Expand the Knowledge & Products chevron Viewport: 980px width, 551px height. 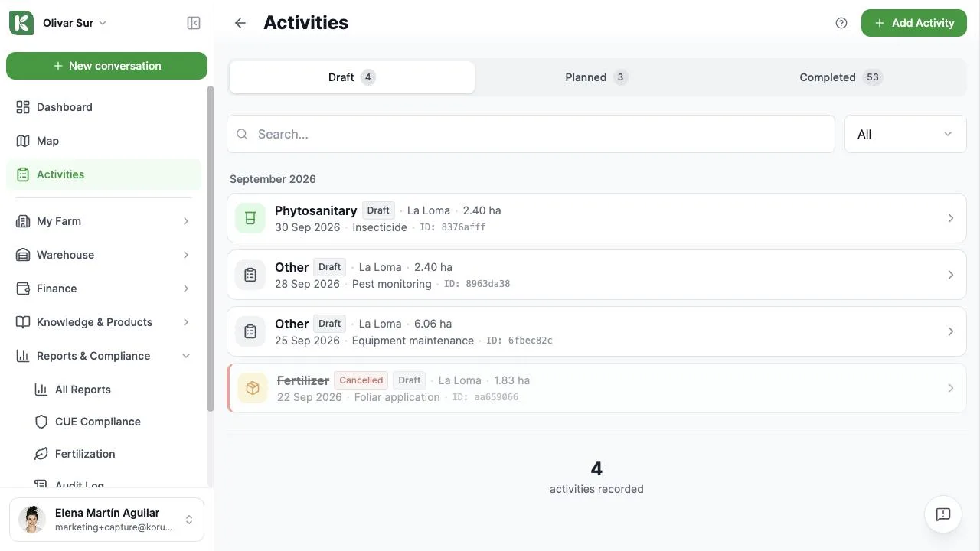[x=186, y=322]
